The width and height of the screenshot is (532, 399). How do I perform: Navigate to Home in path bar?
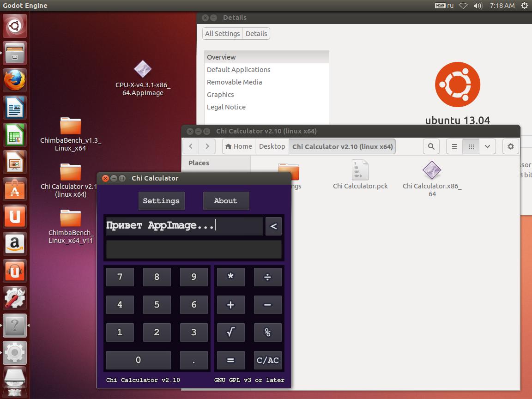[x=239, y=146]
